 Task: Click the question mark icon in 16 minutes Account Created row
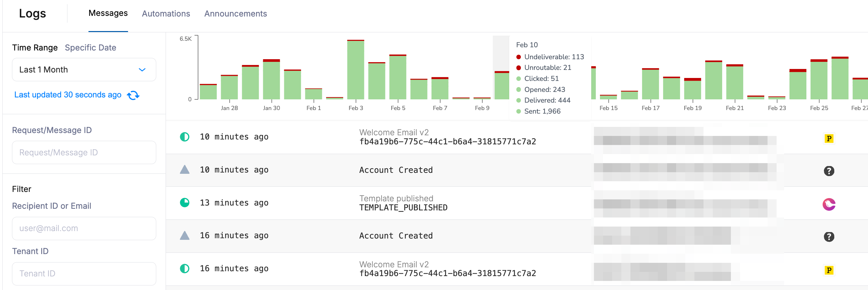pos(829,237)
